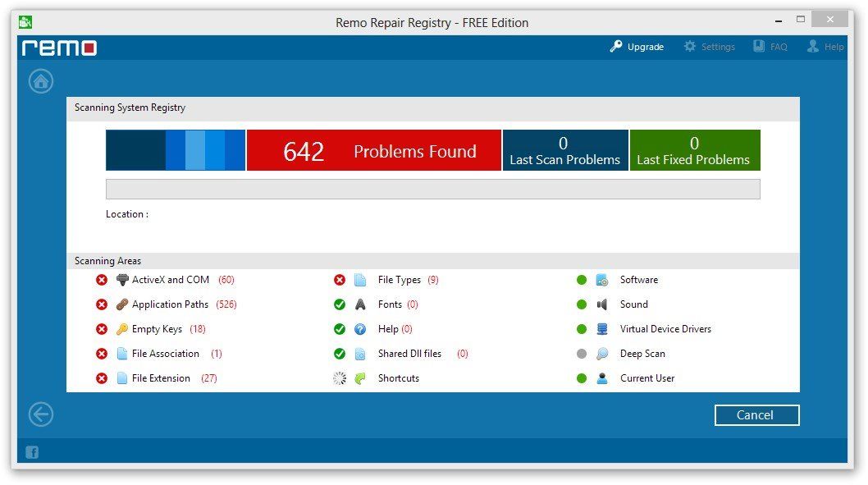This screenshot has height=485, width=868.
Task: Click the (526) count beside Application Paths
Action: (226, 304)
